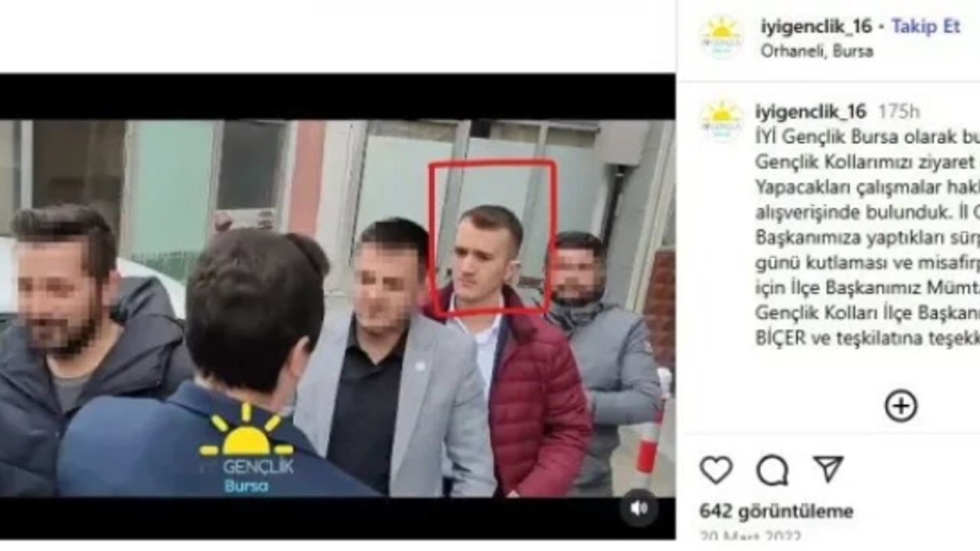Toggle video sound with the speaker icon

639,508
